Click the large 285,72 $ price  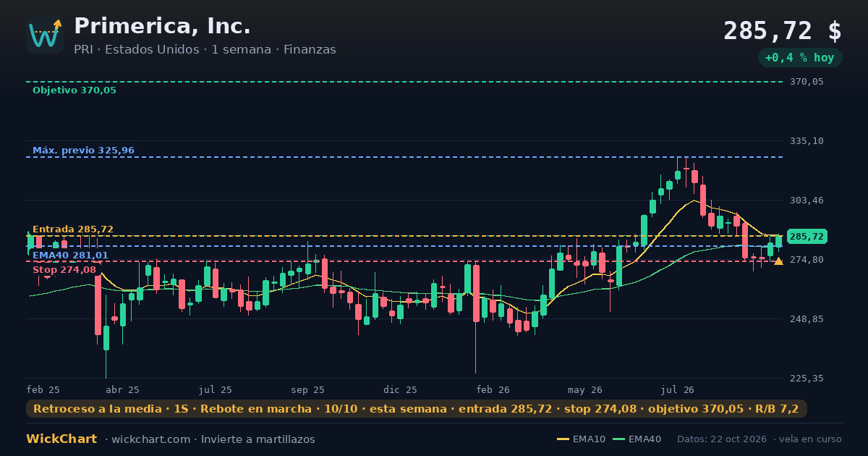point(783,30)
